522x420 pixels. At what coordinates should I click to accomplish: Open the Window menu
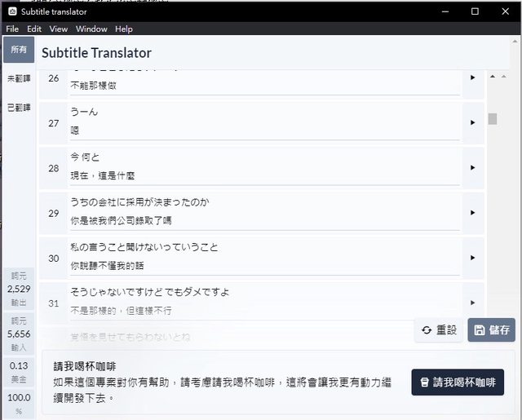pyautogui.click(x=91, y=29)
